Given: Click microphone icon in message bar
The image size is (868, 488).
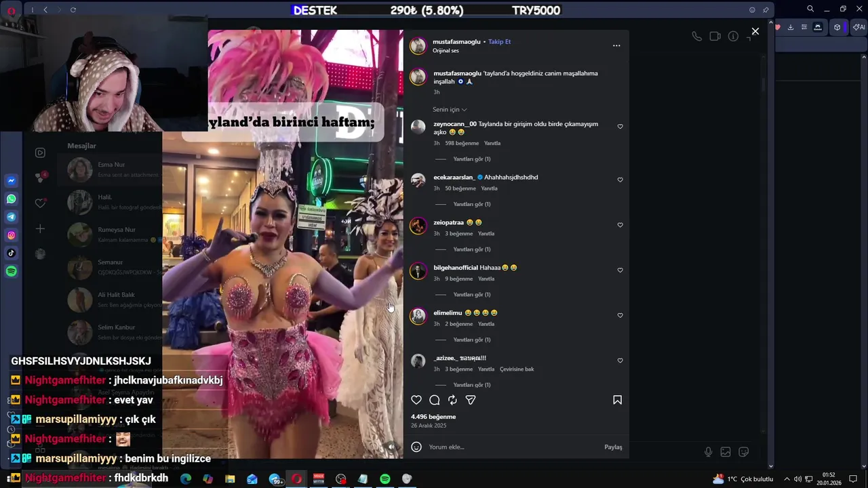Looking at the screenshot, I should pos(708,452).
